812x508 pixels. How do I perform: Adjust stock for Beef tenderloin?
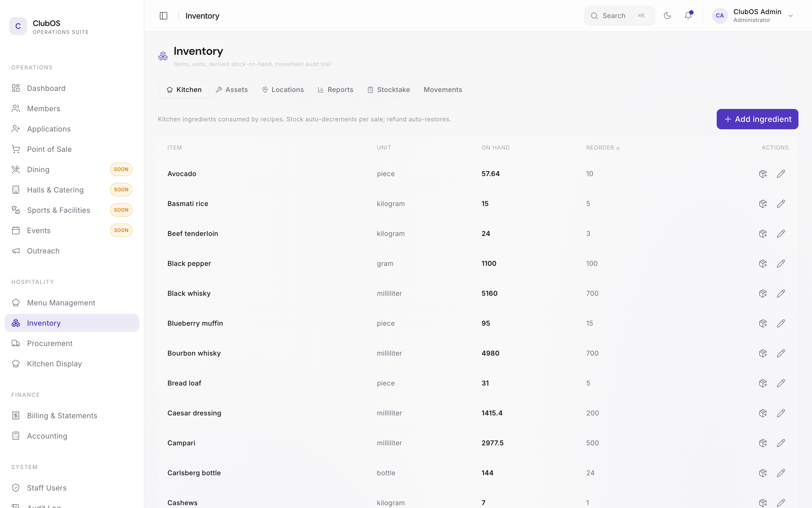(763, 233)
